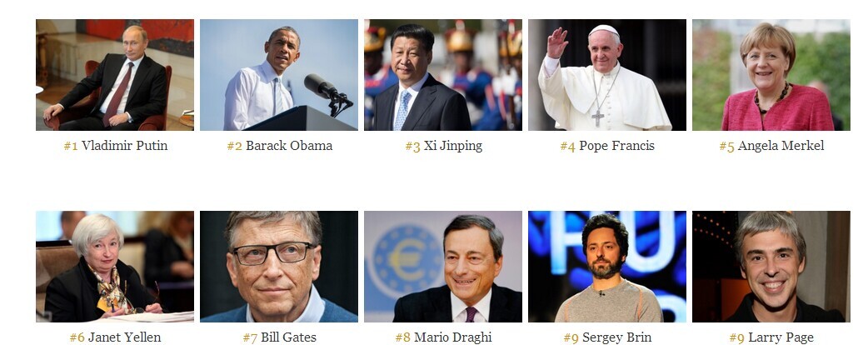Open the #9 Sergey Brin photo

pyautogui.click(x=606, y=267)
